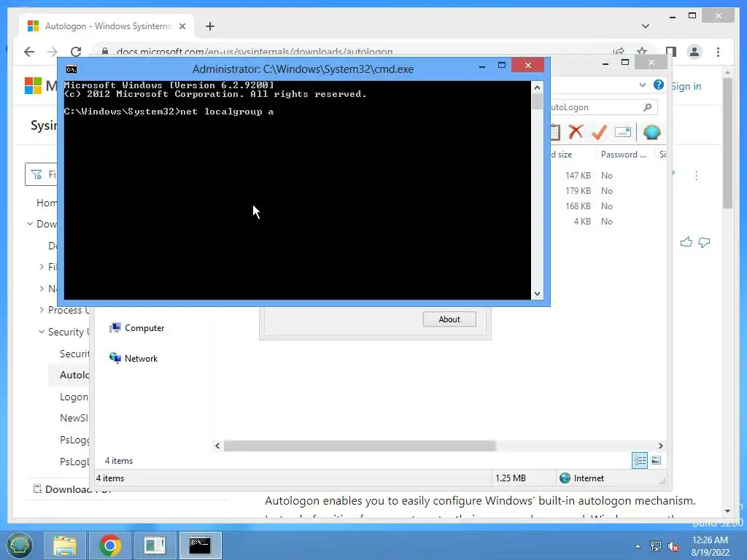Expand Explorer ribbon with the chevron
Viewport: 747px width, 560px height.
[642, 85]
